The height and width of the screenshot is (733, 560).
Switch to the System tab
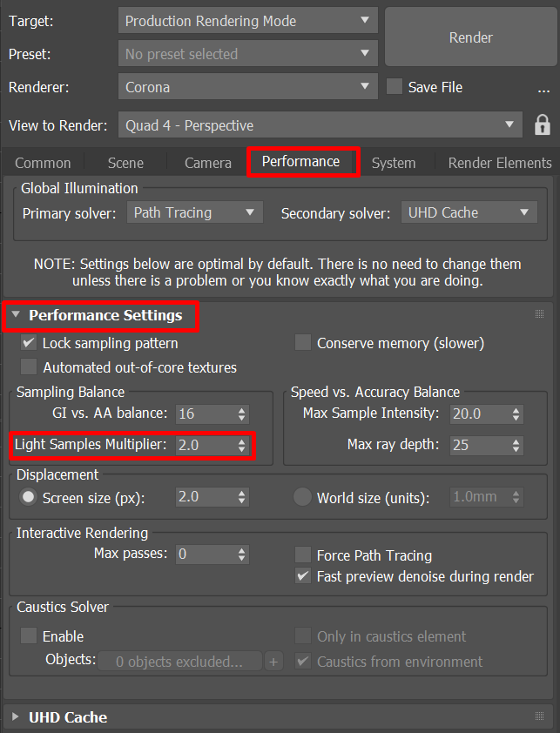click(x=394, y=163)
